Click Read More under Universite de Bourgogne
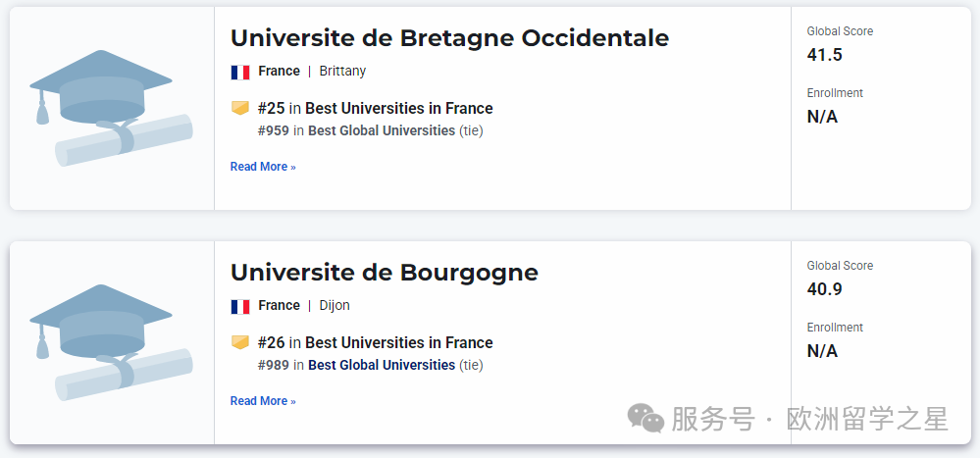 [x=263, y=401]
